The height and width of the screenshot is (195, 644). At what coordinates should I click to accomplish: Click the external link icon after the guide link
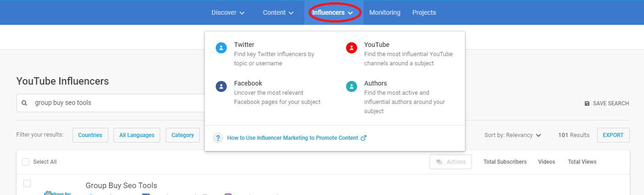(364, 138)
